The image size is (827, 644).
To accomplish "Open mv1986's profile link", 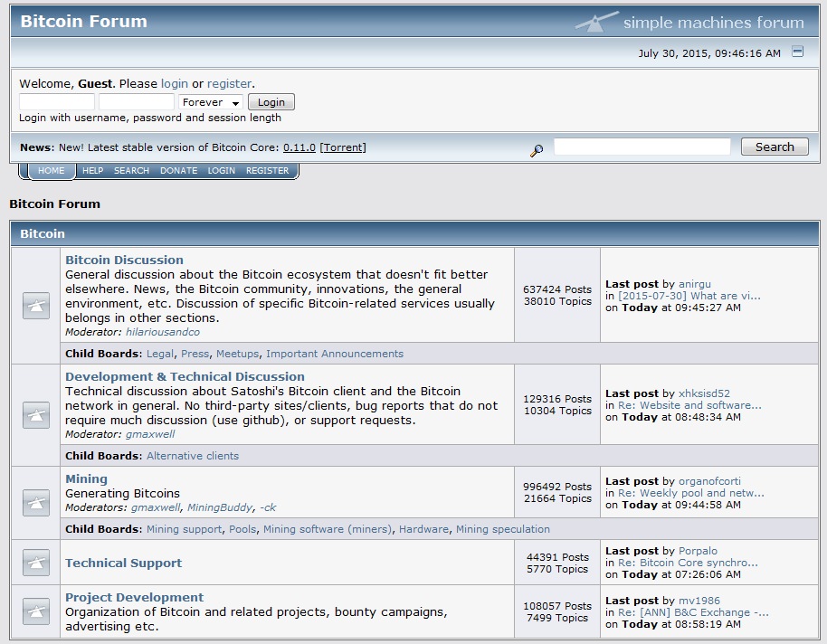I will [x=699, y=601].
